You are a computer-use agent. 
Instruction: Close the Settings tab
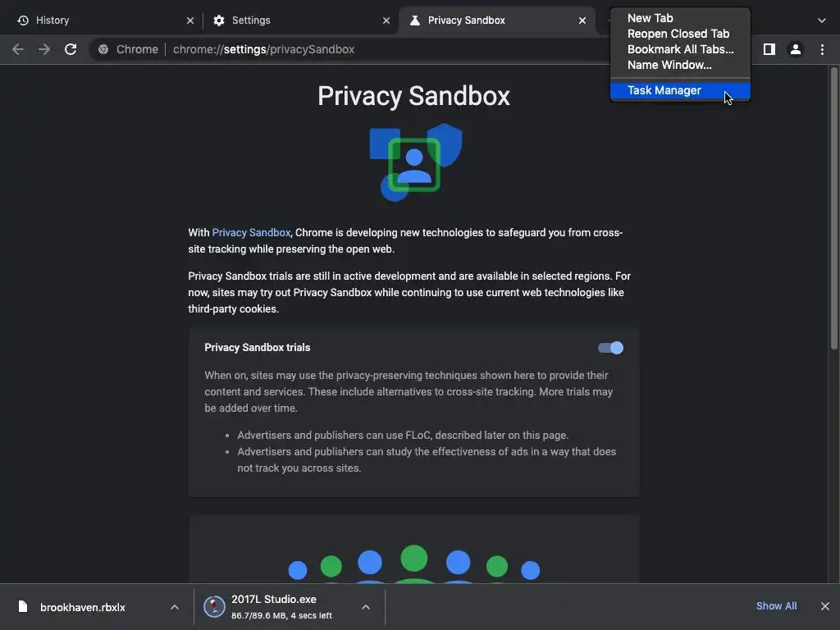click(x=386, y=21)
